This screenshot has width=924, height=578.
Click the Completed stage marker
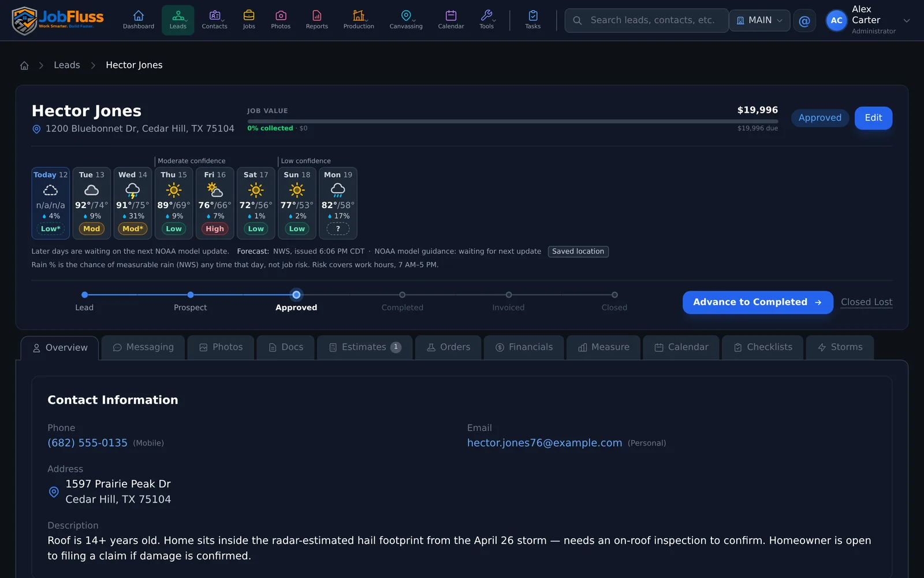click(x=403, y=295)
